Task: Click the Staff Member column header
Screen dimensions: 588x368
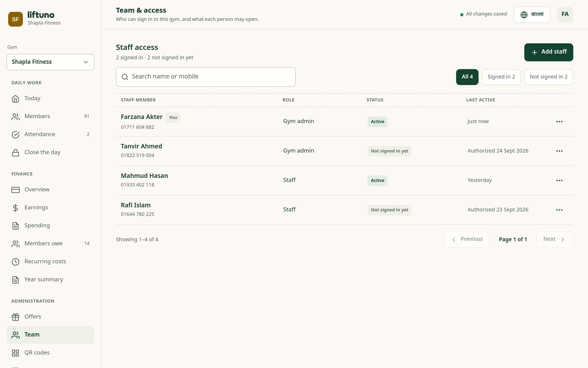Action: 138,100
